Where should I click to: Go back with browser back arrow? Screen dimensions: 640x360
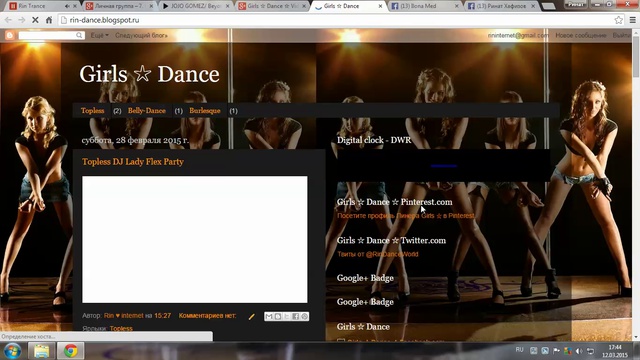point(8,20)
